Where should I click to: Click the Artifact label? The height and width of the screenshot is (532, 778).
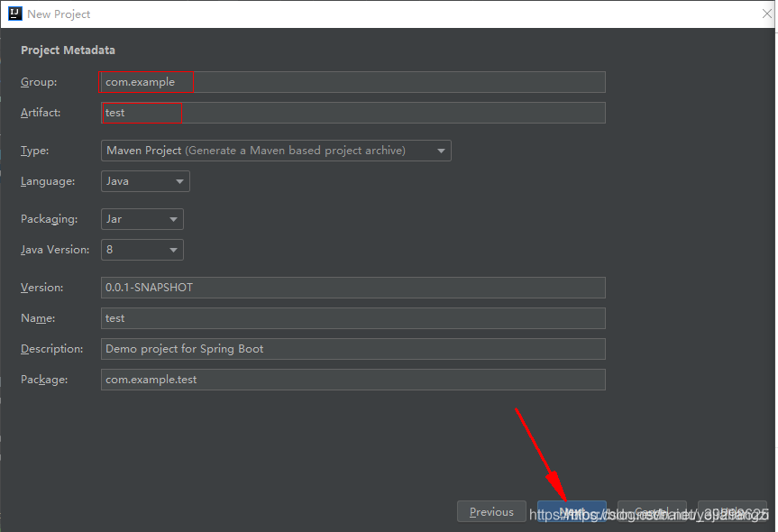pos(41,113)
